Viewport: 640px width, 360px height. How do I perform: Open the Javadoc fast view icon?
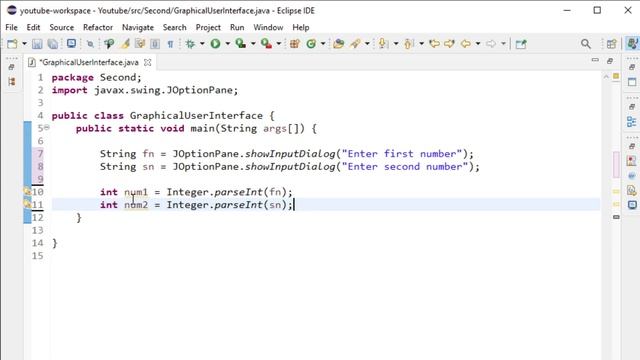pos(631,176)
